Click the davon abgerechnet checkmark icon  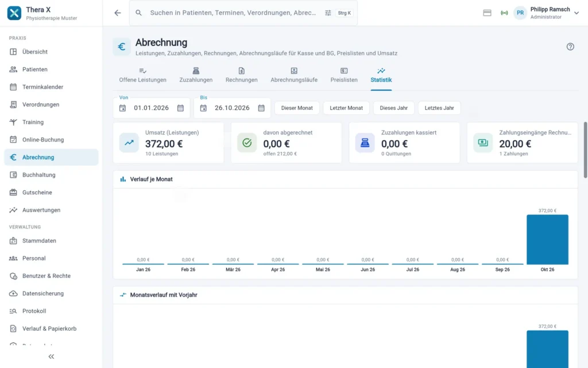click(x=247, y=143)
